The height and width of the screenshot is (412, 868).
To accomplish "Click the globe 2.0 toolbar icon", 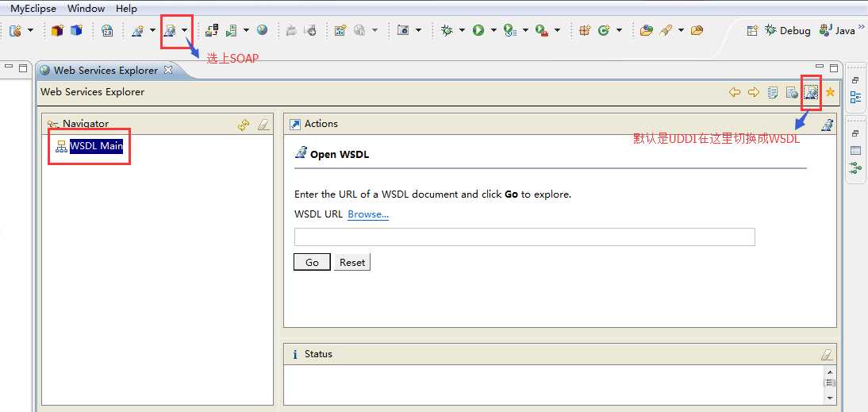I will point(107,30).
